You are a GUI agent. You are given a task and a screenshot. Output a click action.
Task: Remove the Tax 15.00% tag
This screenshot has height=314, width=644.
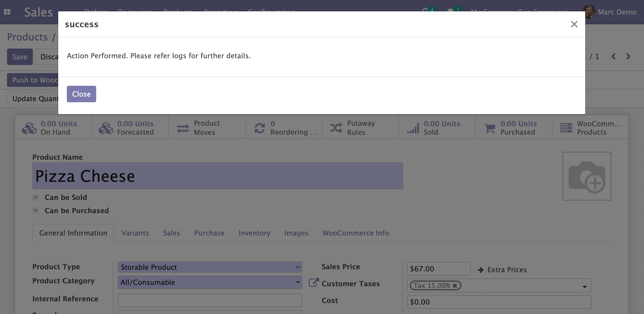click(x=455, y=285)
